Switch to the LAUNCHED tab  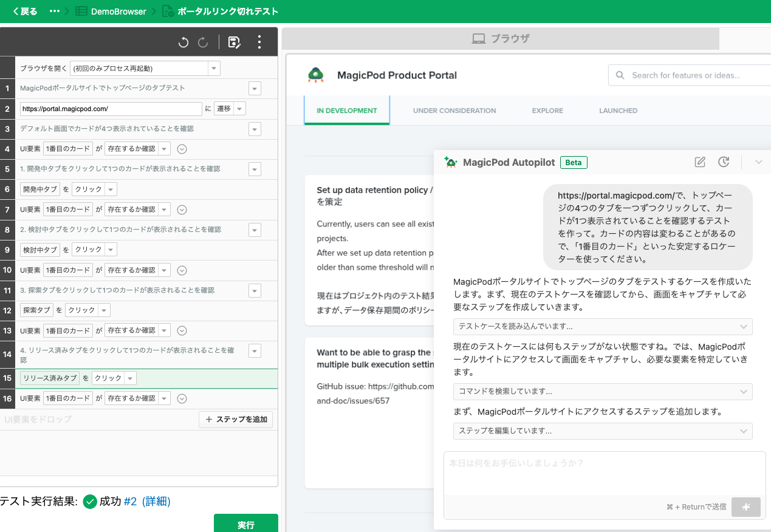click(x=618, y=111)
